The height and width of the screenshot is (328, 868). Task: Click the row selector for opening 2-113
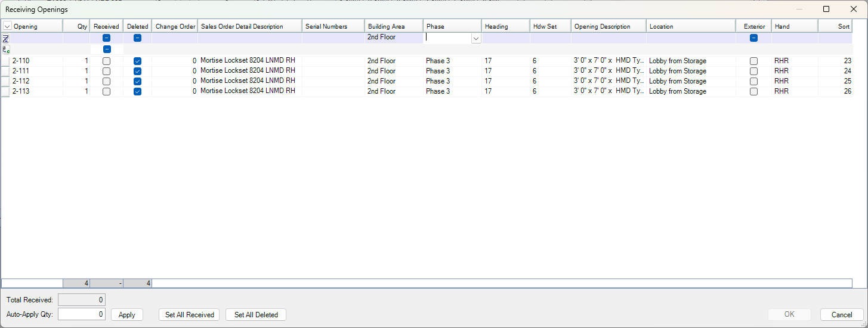tap(5, 92)
